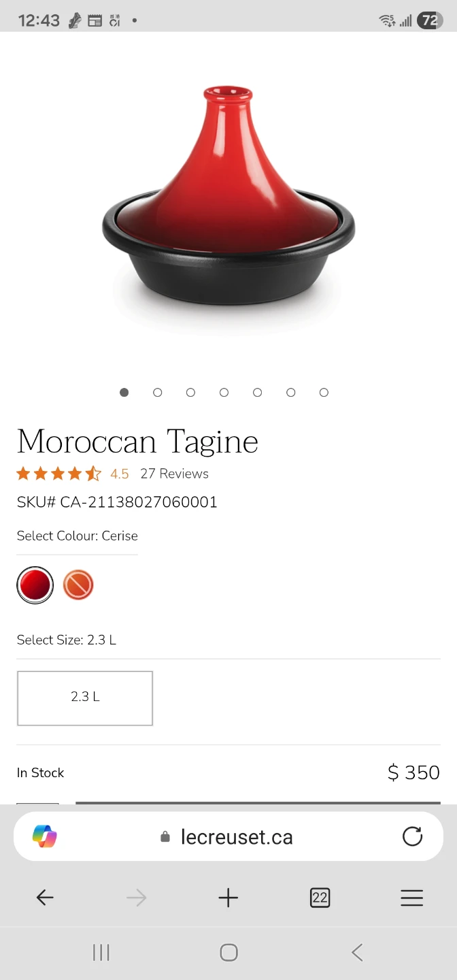The width and height of the screenshot is (457, 980).
Task: Show the second product image dot
Action: (158, 393)
